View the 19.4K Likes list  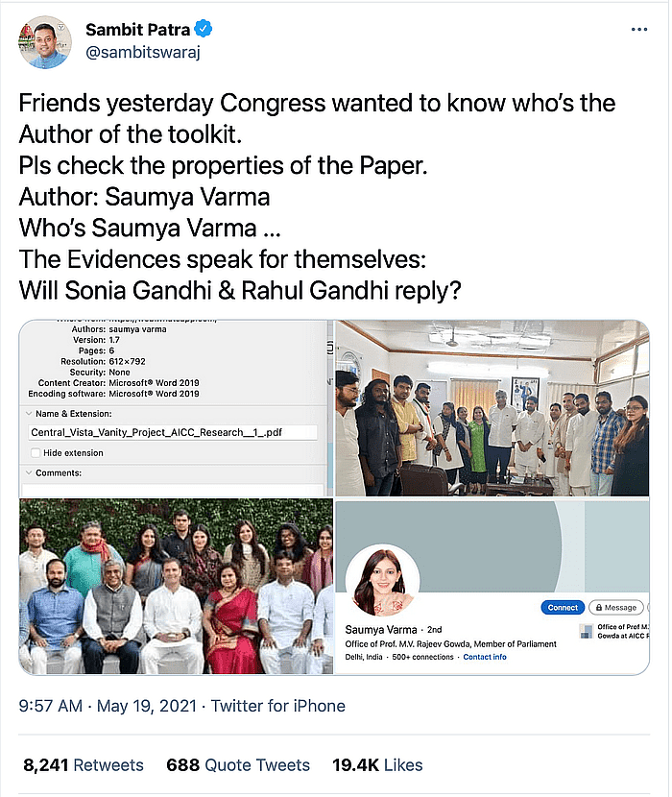tap(378, 765)
